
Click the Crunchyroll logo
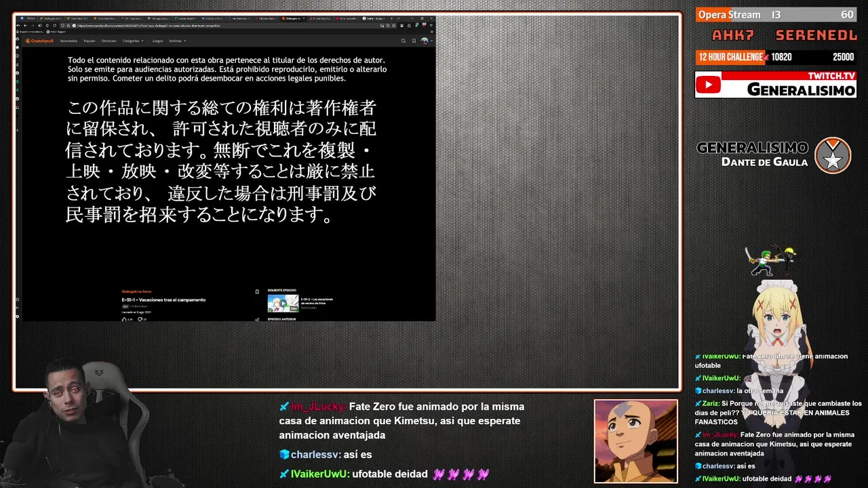click(39, 41)
